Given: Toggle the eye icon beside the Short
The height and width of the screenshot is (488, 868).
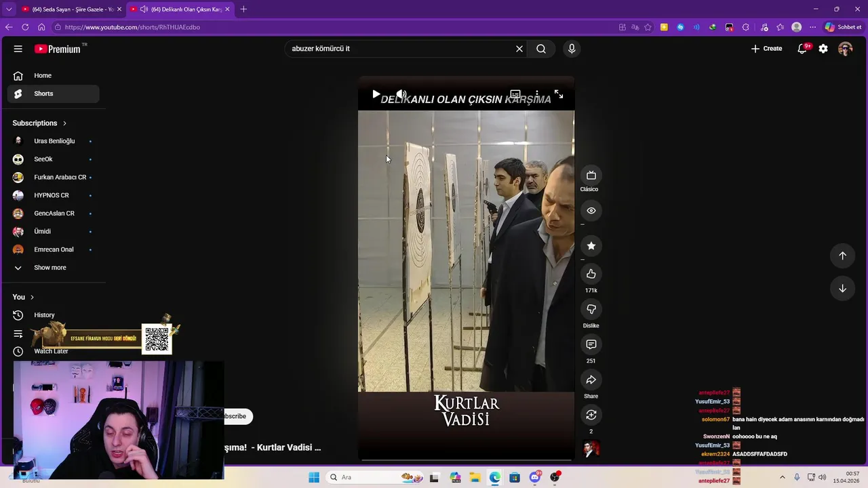Looking at the screenshot, I should click(591, 211).
